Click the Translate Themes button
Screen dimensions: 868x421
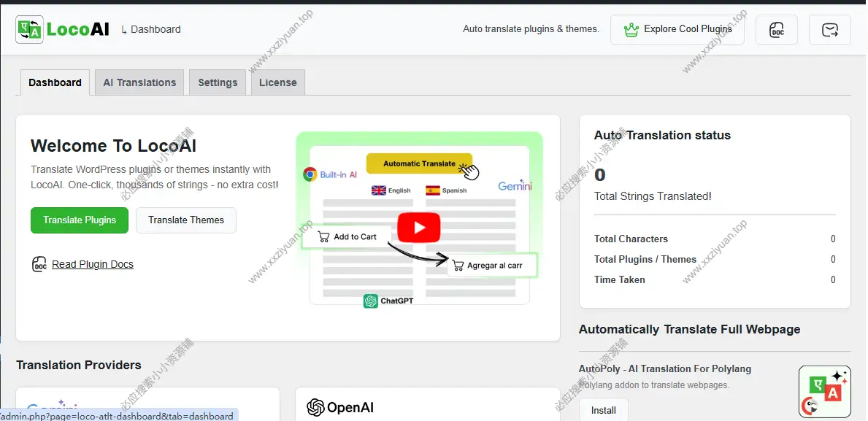186,220
